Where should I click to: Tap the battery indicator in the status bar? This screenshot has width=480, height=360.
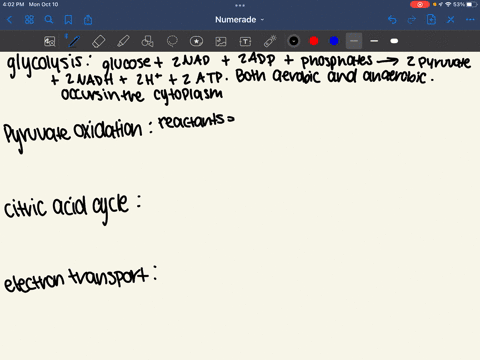coord(471,4)
